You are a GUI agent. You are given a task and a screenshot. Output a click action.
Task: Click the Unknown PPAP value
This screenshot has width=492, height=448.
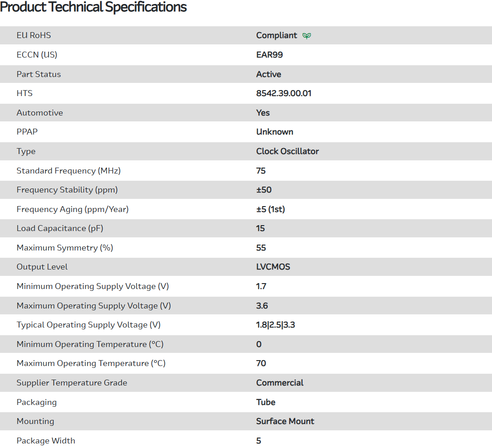point(274,132)
